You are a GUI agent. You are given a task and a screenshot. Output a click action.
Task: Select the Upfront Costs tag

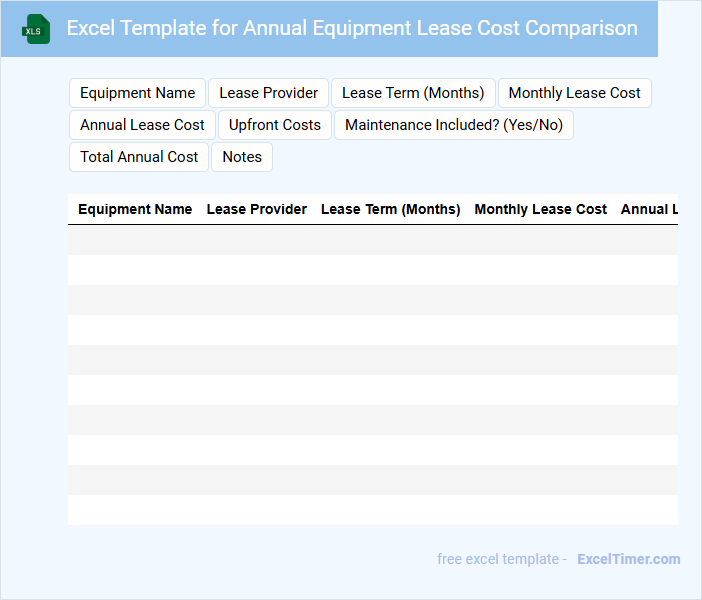275,125
